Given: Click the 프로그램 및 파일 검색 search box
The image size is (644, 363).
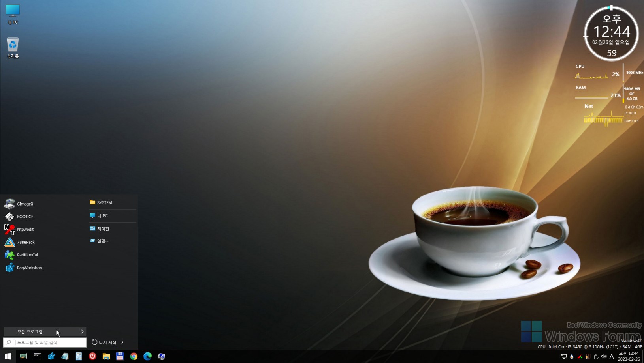Looking at the screenshot, I should (45, 342).
